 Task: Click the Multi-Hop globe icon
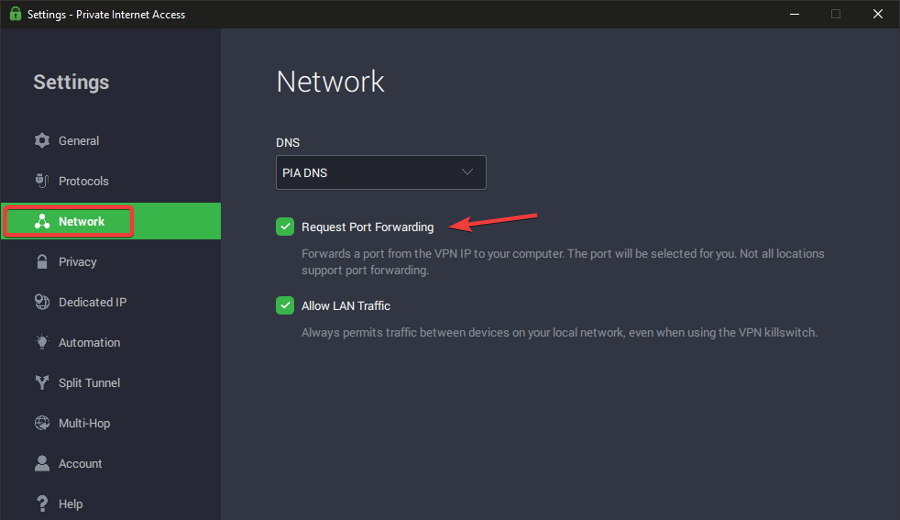42,423
